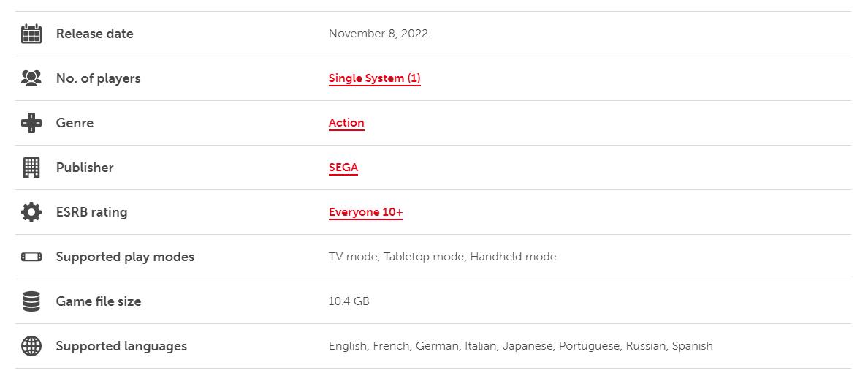Open the Action genre link

346,123
